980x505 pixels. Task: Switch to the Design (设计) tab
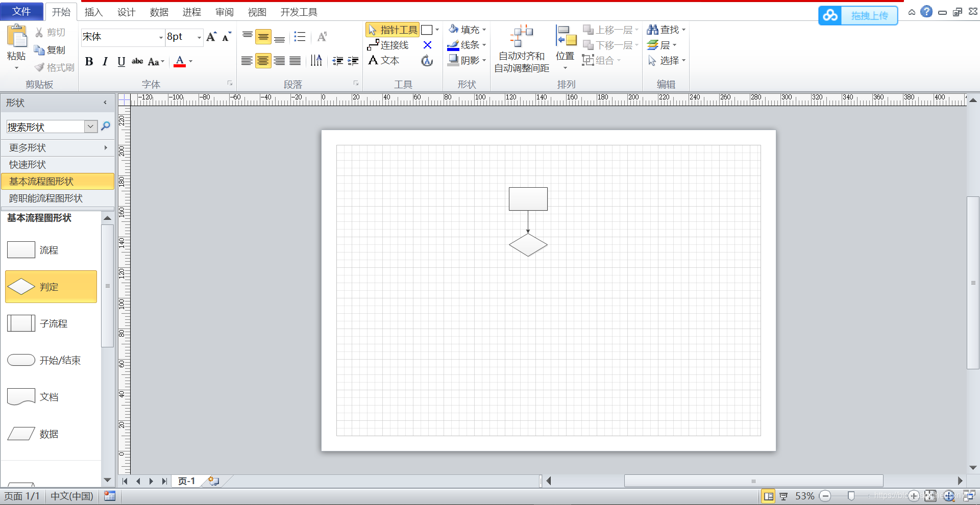pos(126,12)
